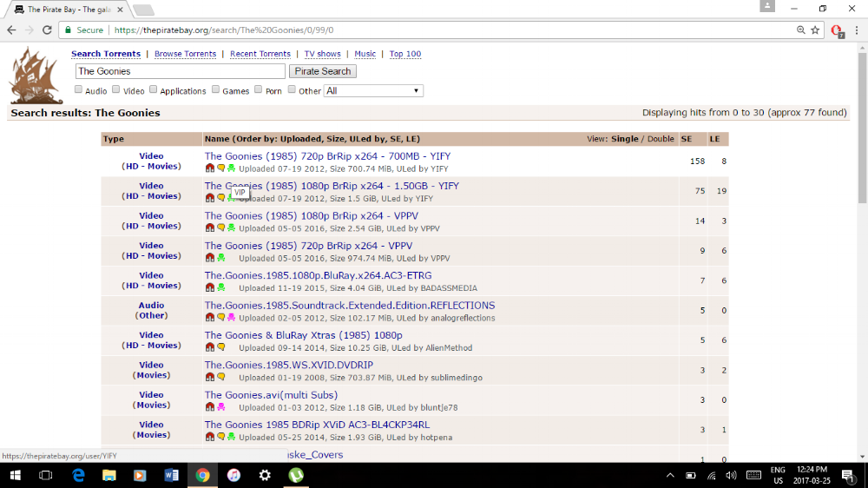Open Microsoft Word from the taskbar
The image size is (868, 488).
[x=171, y=475]
